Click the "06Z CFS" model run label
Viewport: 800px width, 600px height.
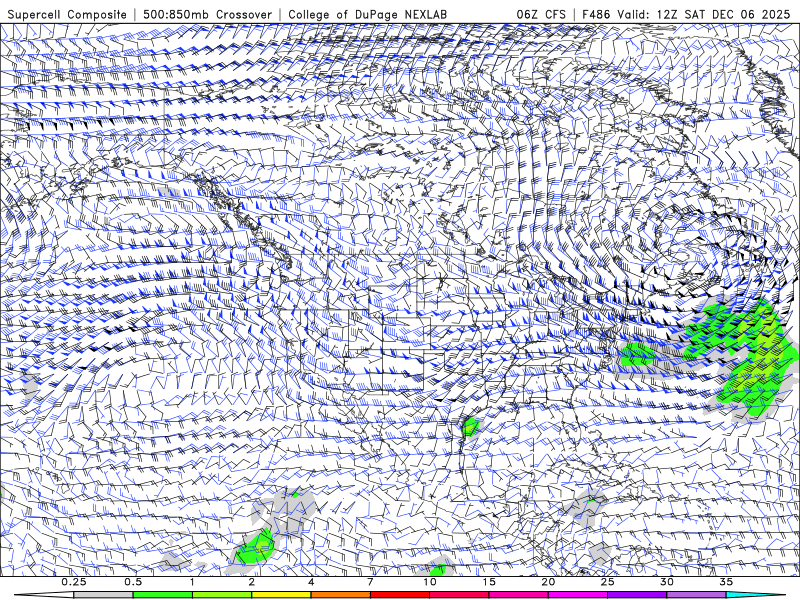[541, 14]
